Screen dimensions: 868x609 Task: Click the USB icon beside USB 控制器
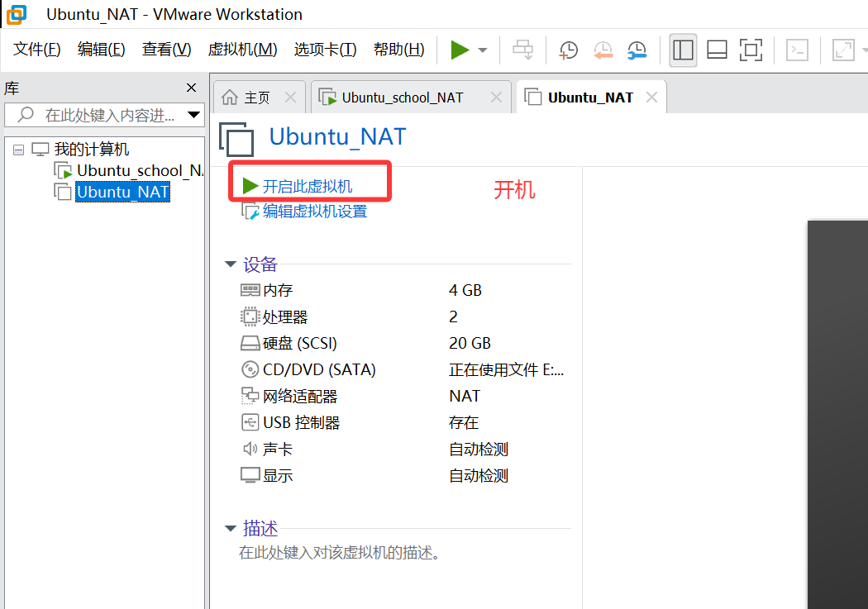click(250, 422)
